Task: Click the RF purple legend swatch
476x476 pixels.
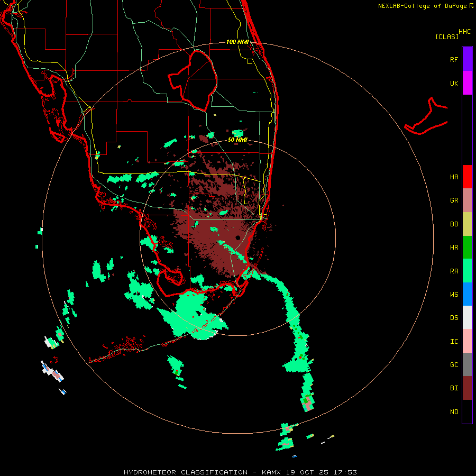Action: (467, 59)
